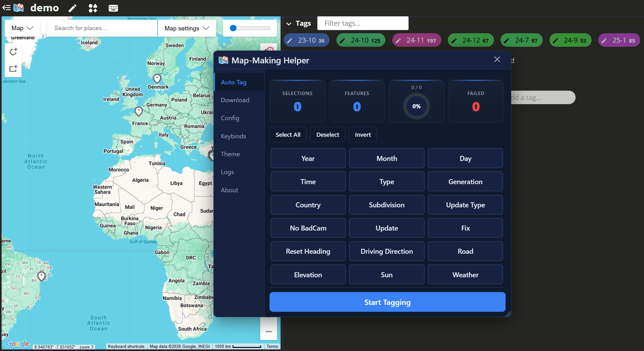Click the map marker near Denmark
Viewport: 644px width, 351px height.
coord(157,78)
